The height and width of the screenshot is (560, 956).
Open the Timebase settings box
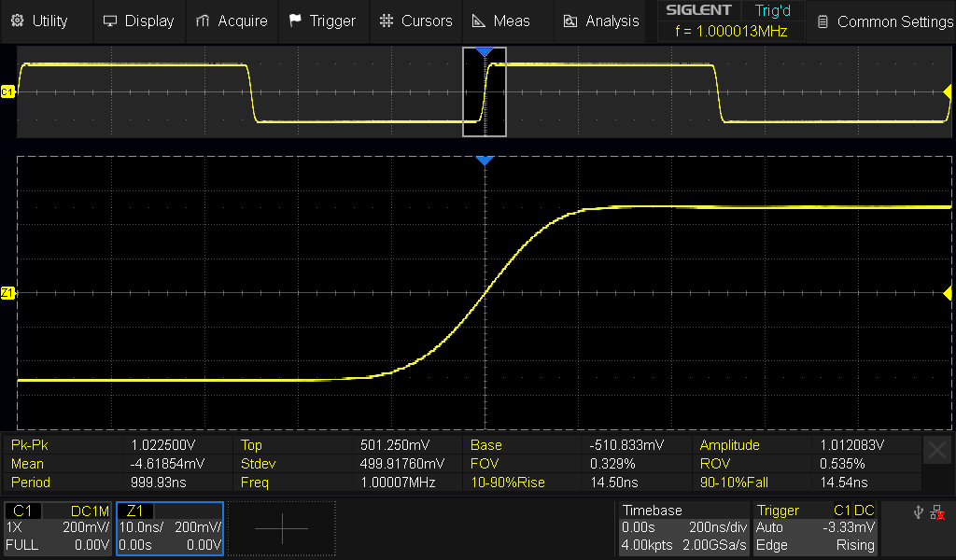tap(683, 528)
